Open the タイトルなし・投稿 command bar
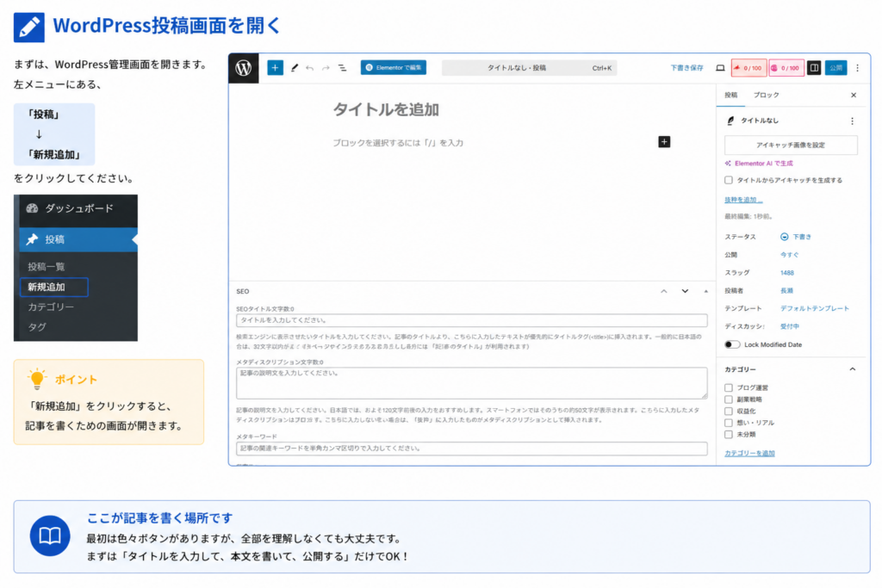882x588 pixels. (530, 68)
